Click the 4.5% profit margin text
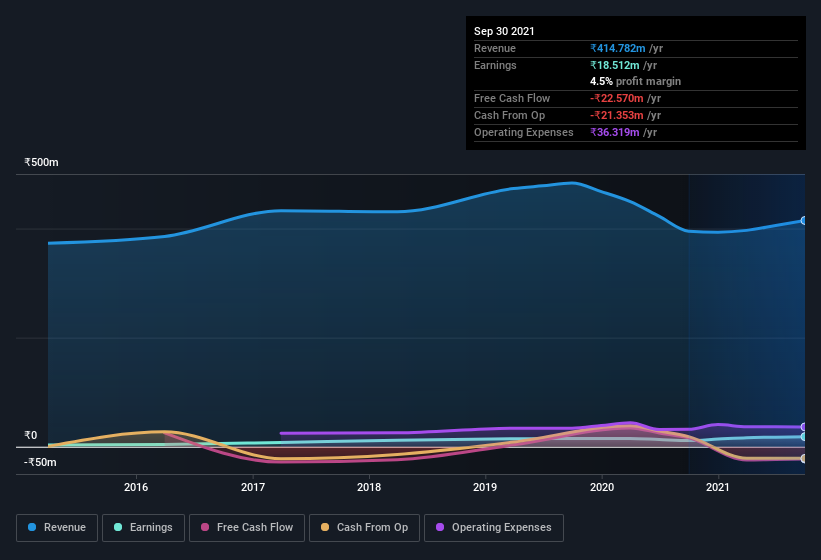 pos(636,81)
